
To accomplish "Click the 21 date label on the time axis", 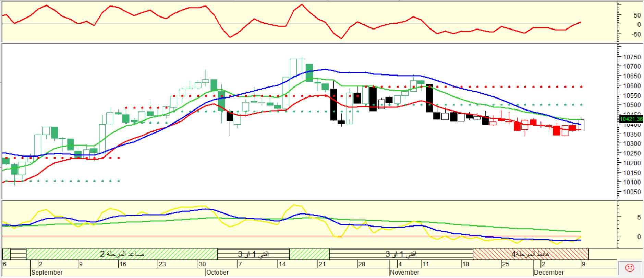I will (x=322, y=264).
